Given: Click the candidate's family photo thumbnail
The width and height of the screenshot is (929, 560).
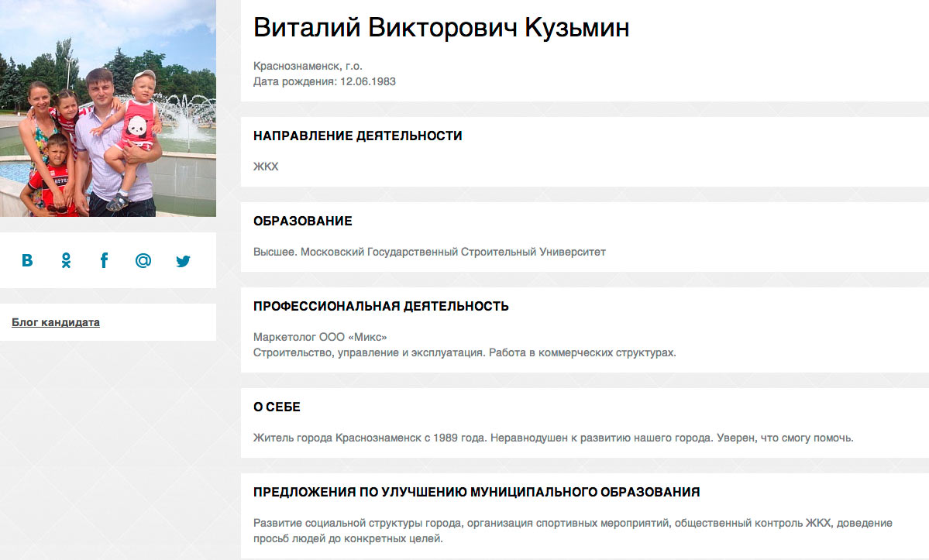Looking at the screenshot, I should coord(108,108).
